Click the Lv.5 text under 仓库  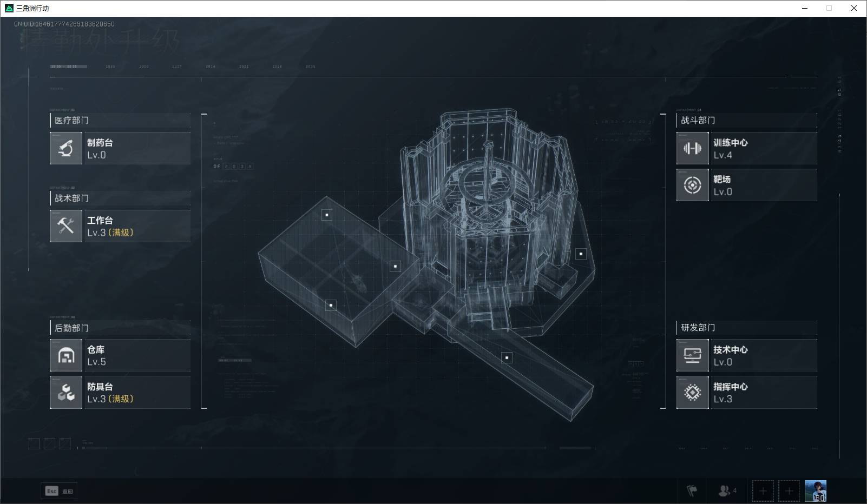click(96, 362)
